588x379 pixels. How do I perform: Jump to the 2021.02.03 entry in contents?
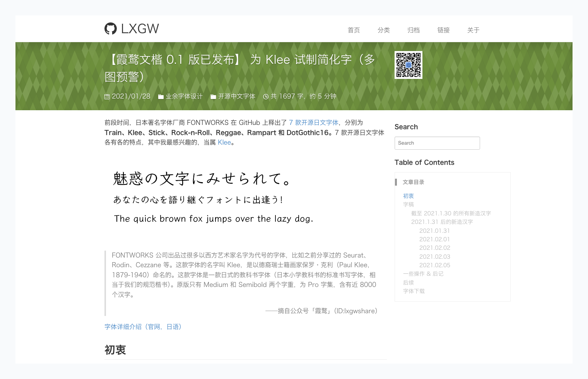tap(435, 257)
